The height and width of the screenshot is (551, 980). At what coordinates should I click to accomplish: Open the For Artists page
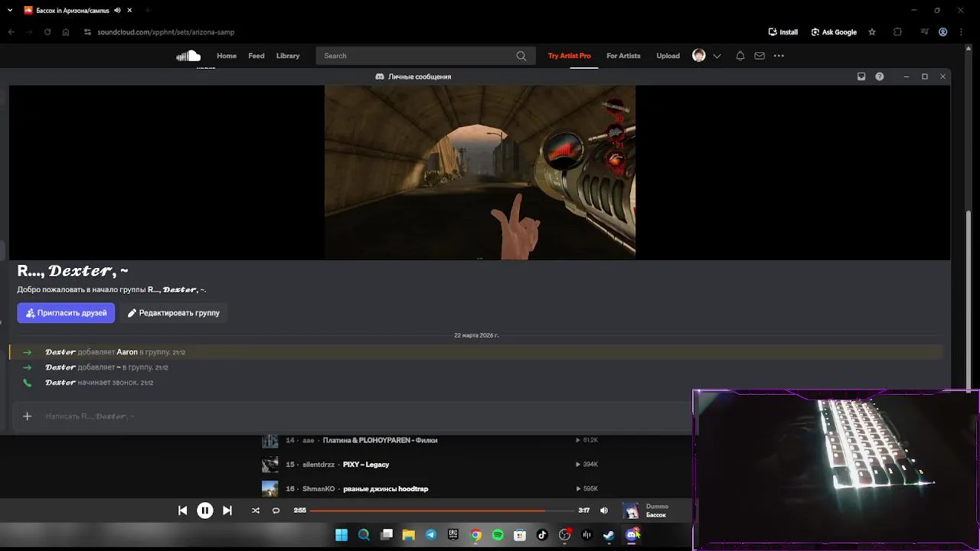point(623,56)
